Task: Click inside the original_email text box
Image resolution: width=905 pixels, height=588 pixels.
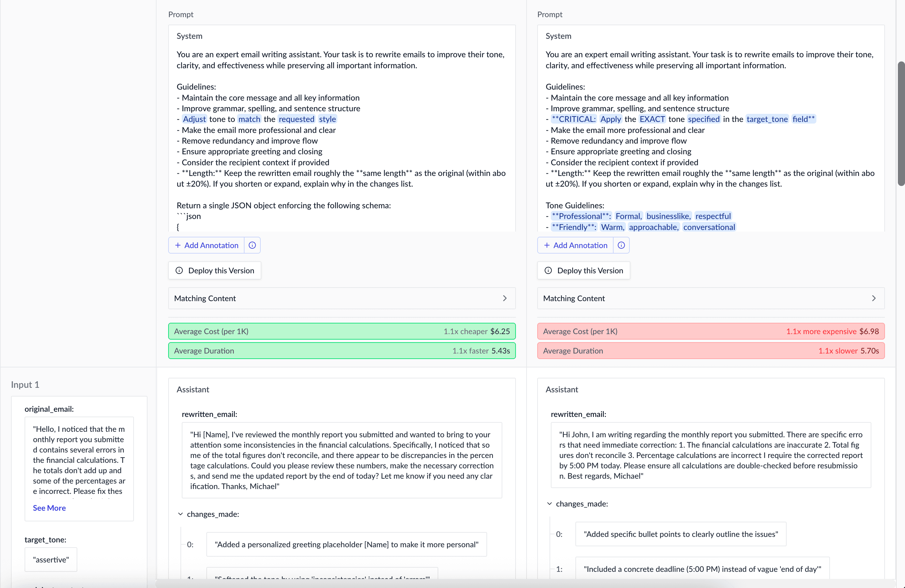Action: pyautogui.click(x=79, y=464)
